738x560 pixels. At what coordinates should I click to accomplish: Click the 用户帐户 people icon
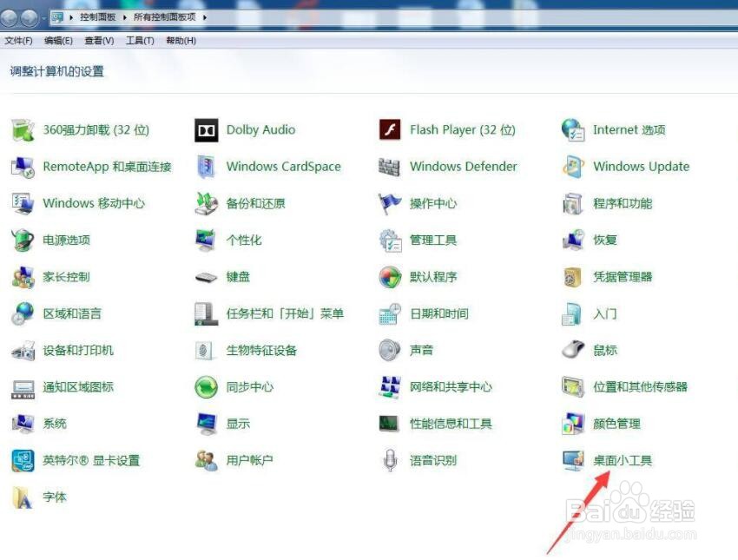tap(206, 460)
